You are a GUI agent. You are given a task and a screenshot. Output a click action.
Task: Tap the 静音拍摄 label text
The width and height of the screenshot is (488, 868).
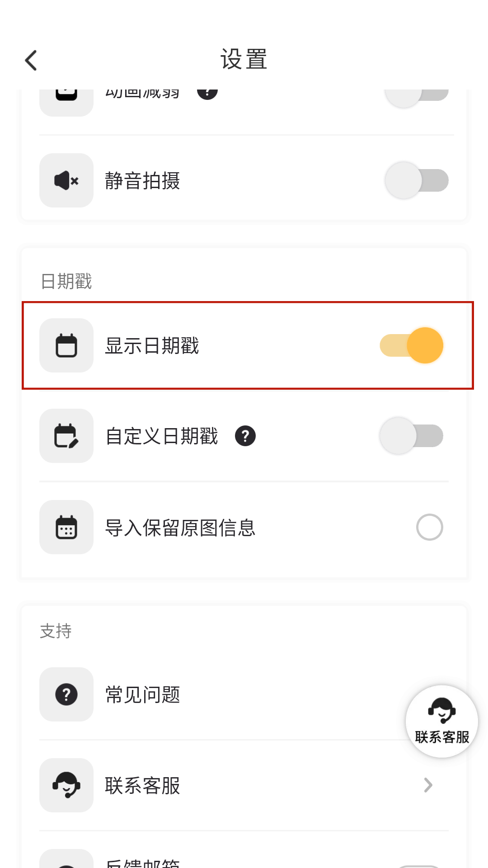click(x=143, y=180)
